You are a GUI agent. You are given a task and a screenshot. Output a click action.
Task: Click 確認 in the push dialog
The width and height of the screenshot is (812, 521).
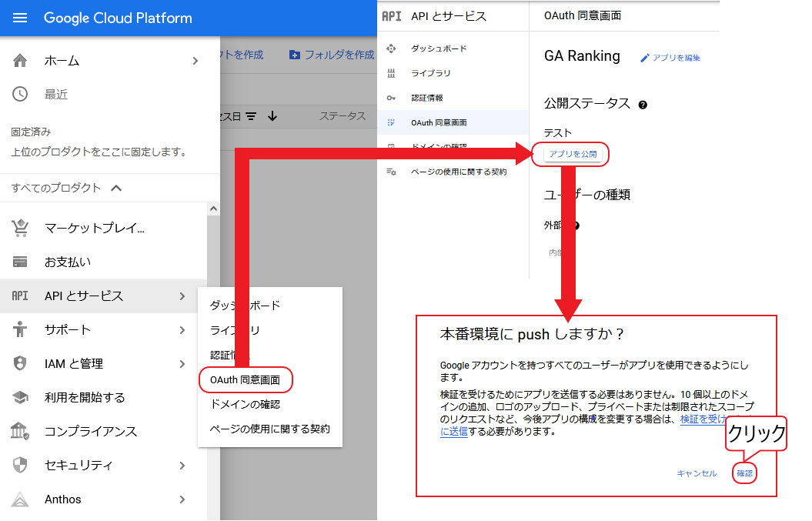744,473
